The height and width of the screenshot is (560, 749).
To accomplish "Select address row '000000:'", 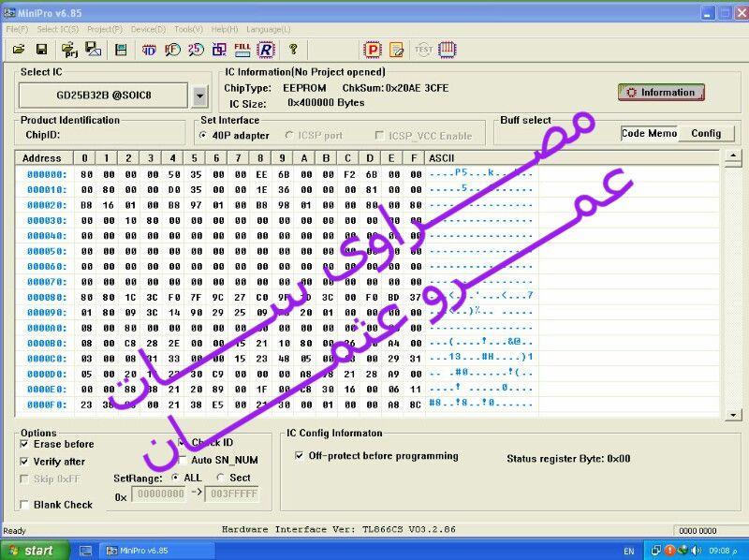I will [46, 175].
